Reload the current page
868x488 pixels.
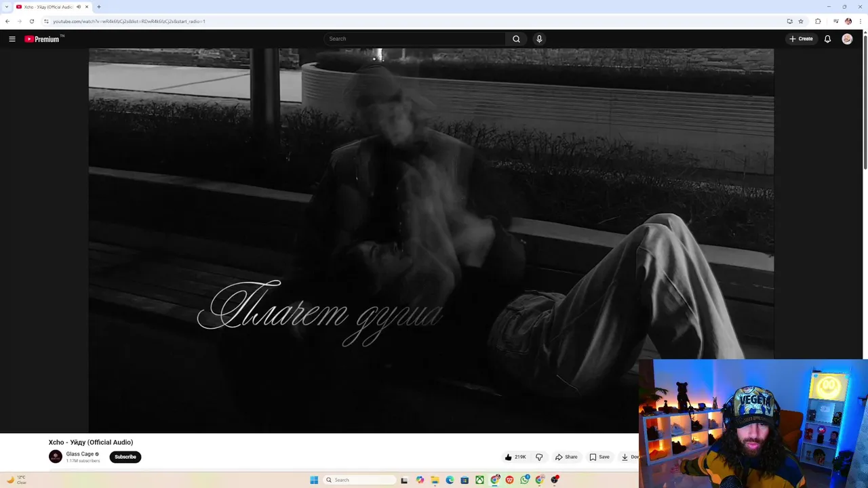31,21
